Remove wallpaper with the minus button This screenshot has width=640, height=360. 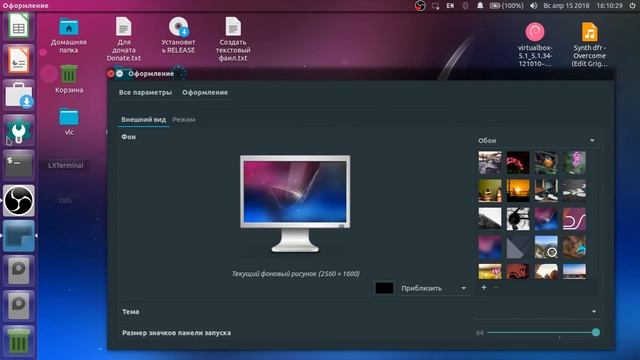(496, 287)
